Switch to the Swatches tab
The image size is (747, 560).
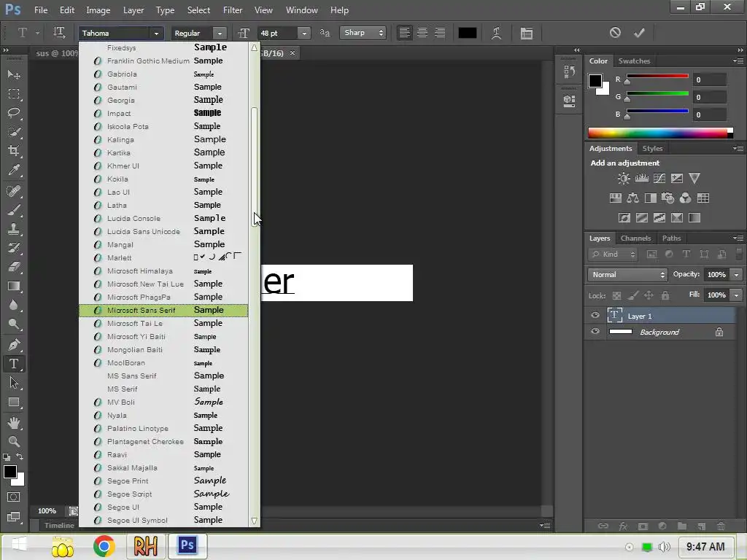coord(634,61)
